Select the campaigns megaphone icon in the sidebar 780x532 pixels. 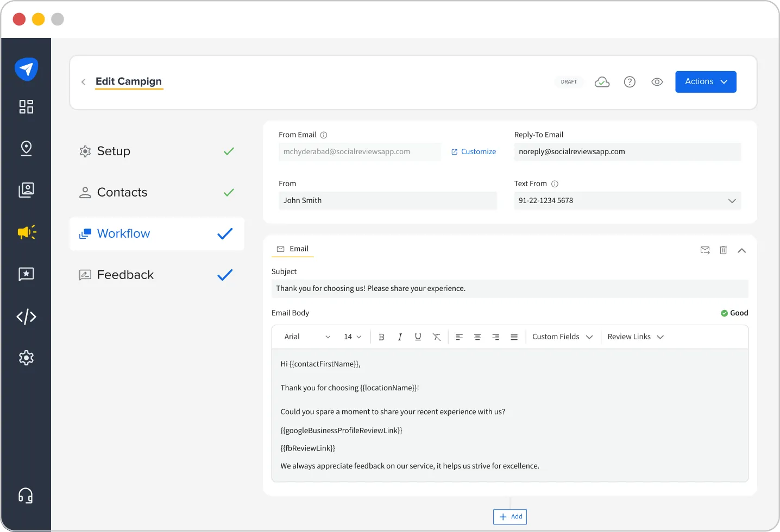point(26,232)
